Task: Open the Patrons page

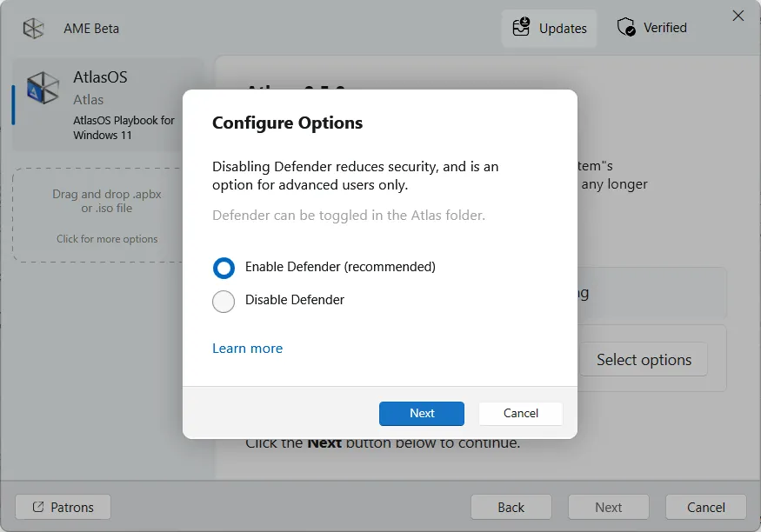Action: (x=62, y=507)
